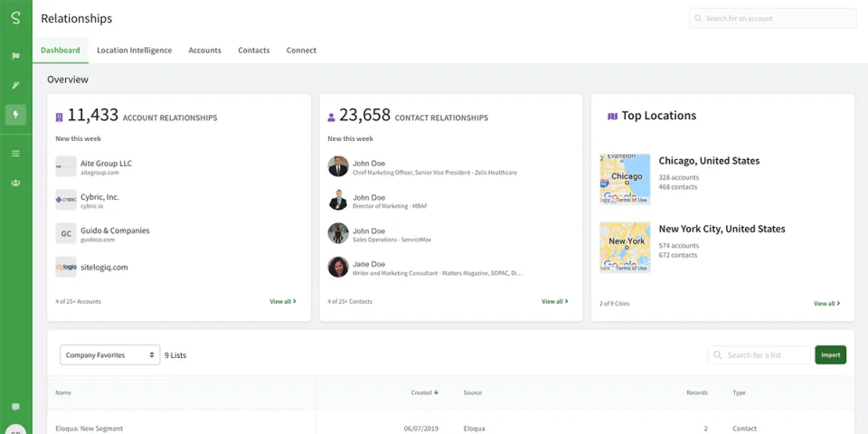Click John Doe Sales Operations photo

[x=337, y=233]
